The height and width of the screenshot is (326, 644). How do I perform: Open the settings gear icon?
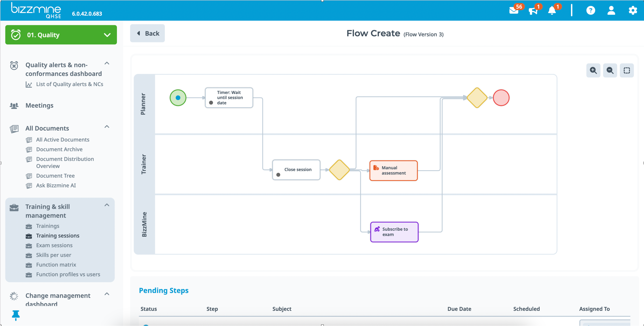[x=633, y=10]
